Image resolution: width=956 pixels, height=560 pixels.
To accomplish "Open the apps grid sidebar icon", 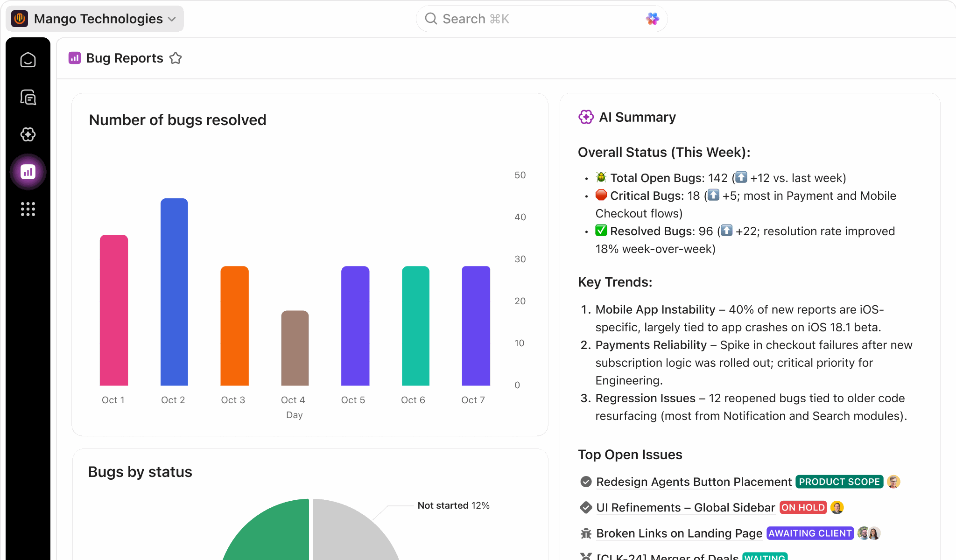I will coord(28,209).
